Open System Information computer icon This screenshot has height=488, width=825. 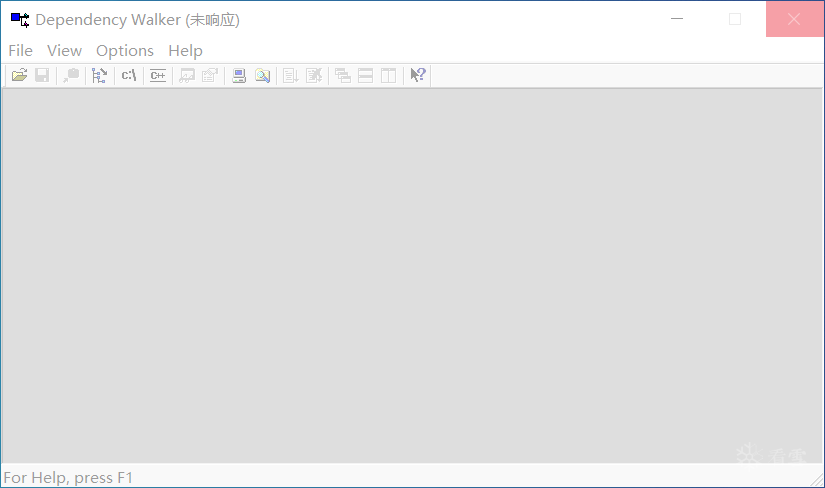tap(239, 75)
